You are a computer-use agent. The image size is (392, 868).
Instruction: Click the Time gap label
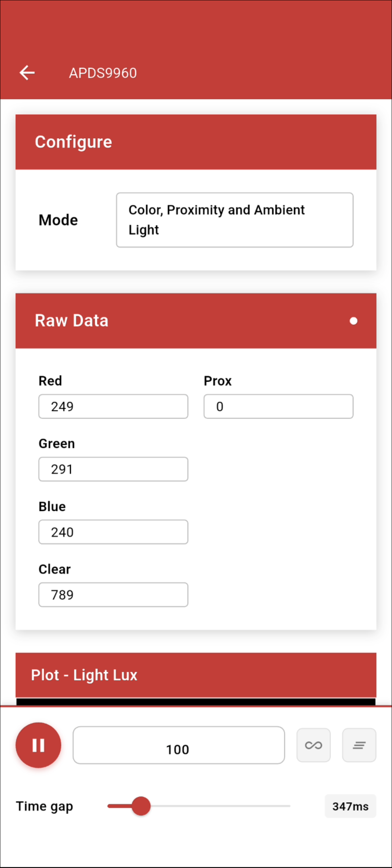pyautogui.click(x=44, y=806)
